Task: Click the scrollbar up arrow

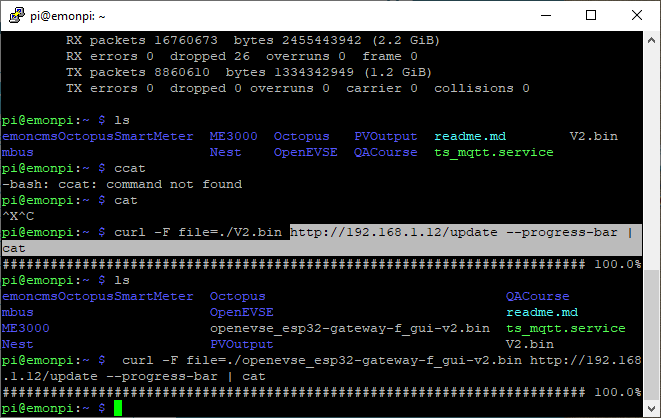Action: tap(651, 39)
